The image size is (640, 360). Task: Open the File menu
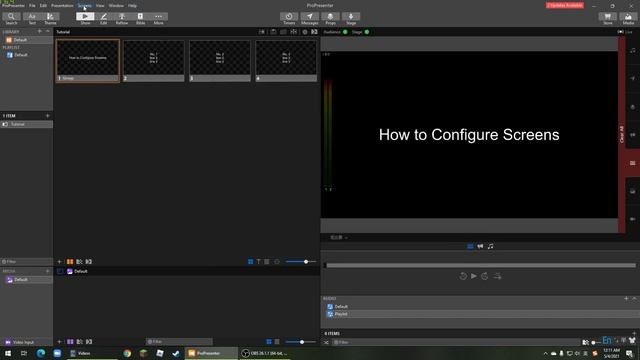click(32, 6)
